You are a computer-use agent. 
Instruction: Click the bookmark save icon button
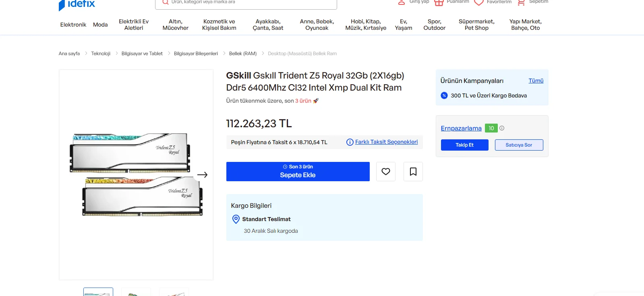pos(413,172)
